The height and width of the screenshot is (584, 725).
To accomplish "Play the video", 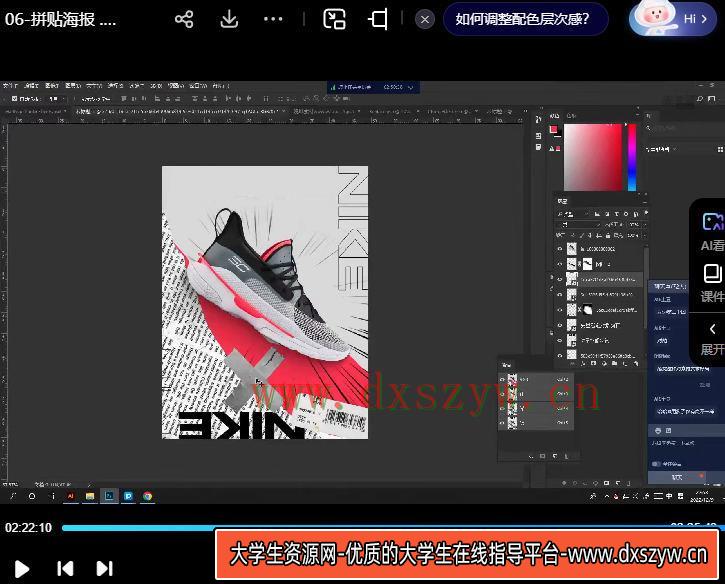I will point(22,569).
